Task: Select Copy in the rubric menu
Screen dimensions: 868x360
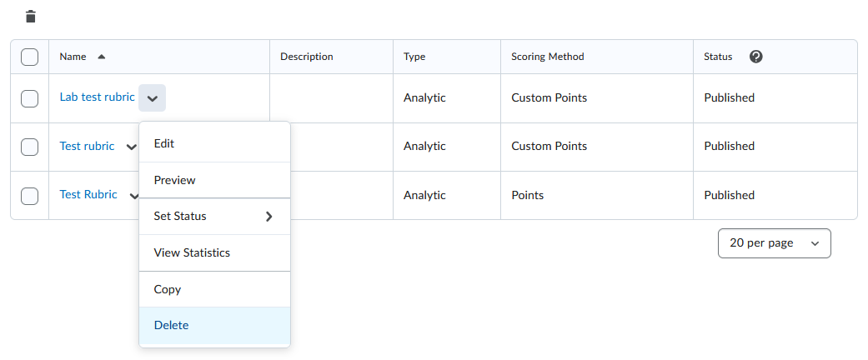Action: pyautogui.click(x=215, y=289)
